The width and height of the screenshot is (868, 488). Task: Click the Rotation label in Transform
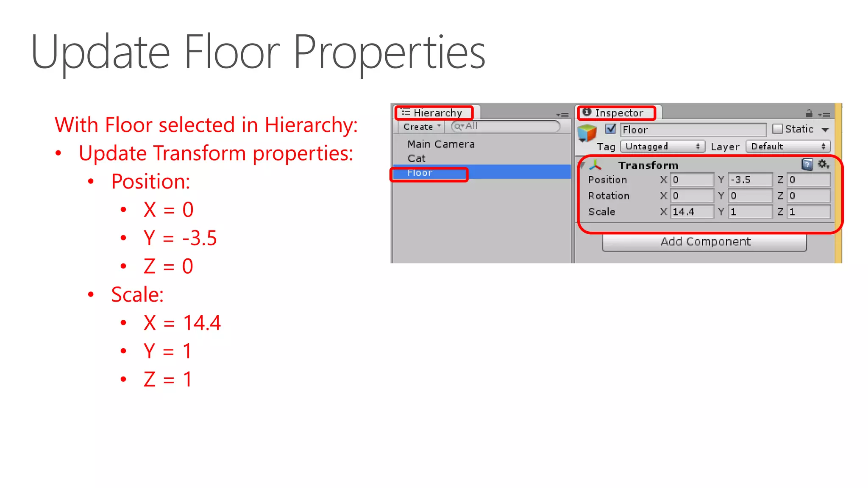point(609,196)
